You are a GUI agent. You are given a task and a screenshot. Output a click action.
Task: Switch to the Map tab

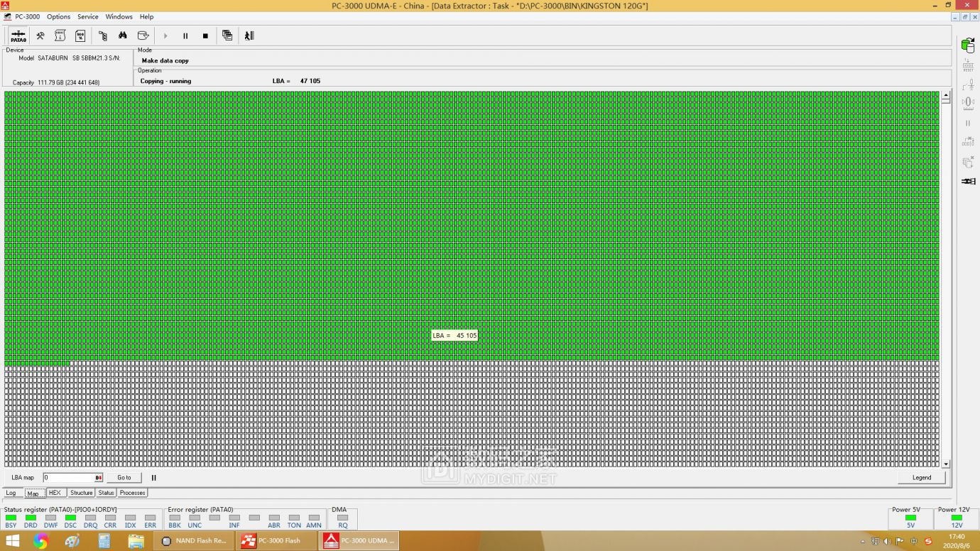pyautogui.click(x=33, y=493)
